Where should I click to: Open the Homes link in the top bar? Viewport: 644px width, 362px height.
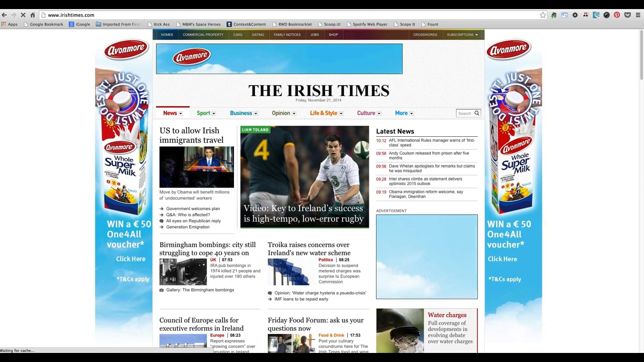[167, 35]
